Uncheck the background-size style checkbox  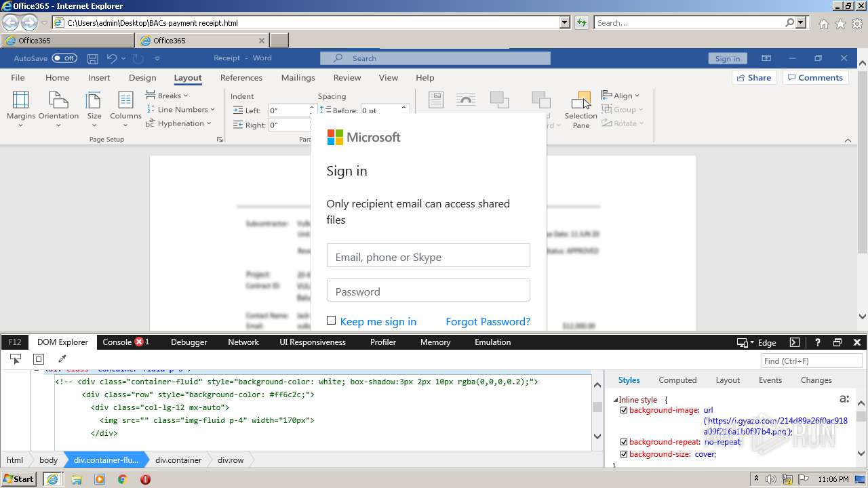[624, 454]
